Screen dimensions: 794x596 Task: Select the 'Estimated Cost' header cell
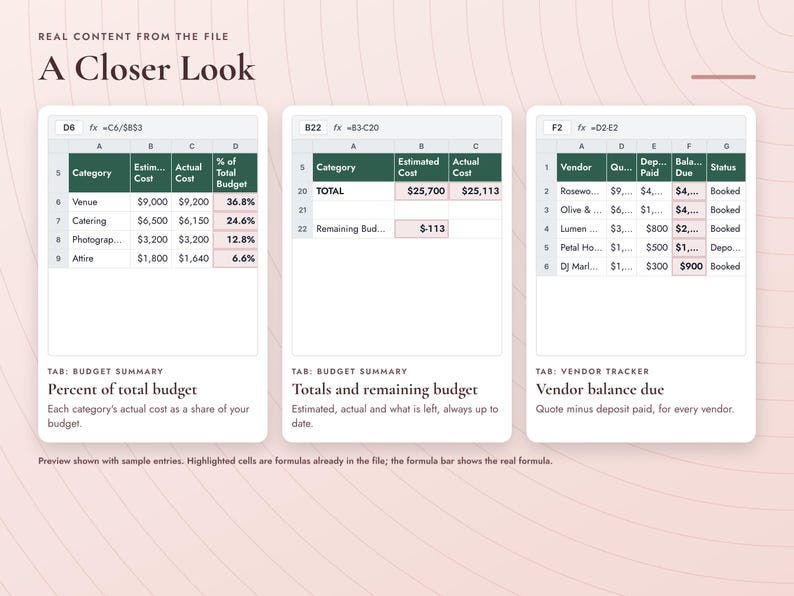(421, 167)
